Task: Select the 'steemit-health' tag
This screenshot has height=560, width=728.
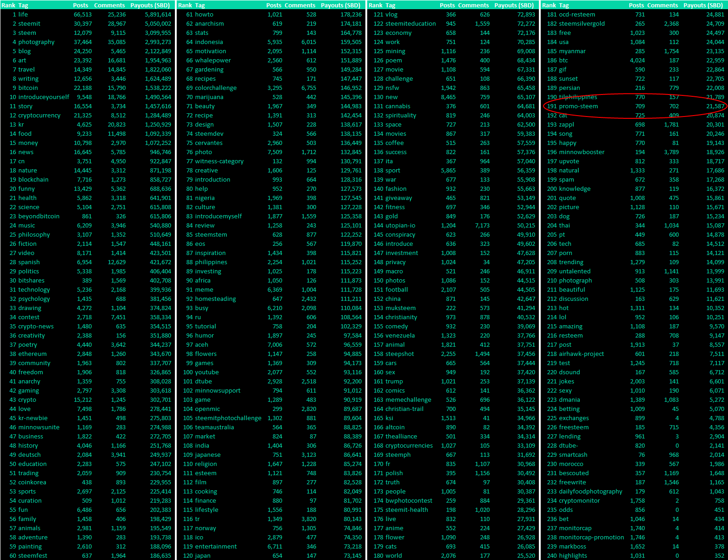Action: tap(407, 510)
